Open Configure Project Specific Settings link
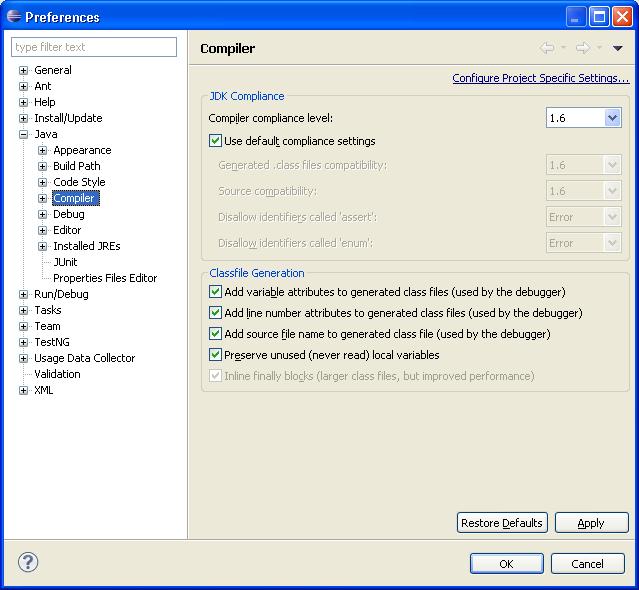Screen dimensions: 639x590 pyautogui.click(x=541, y=78)
